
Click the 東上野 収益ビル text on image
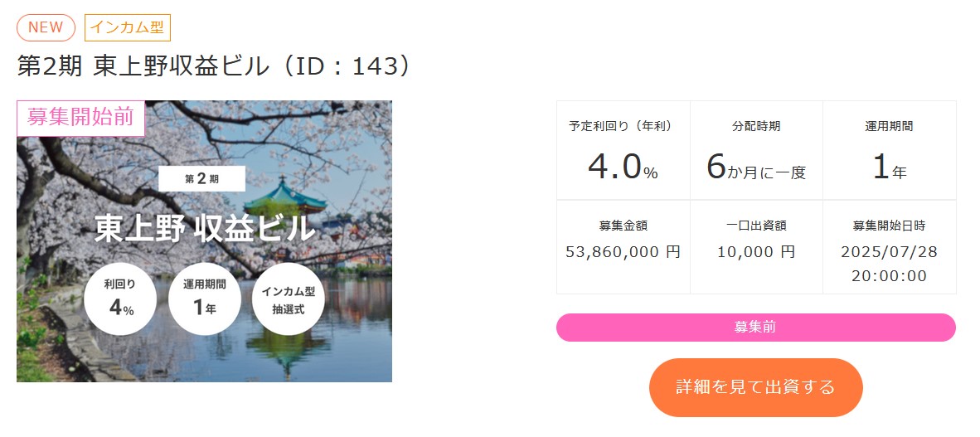[x=204, y=229]
